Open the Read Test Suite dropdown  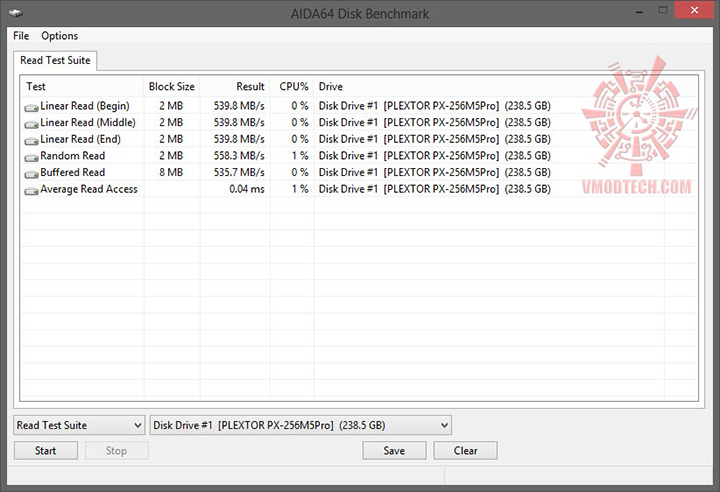coord(79,425)
